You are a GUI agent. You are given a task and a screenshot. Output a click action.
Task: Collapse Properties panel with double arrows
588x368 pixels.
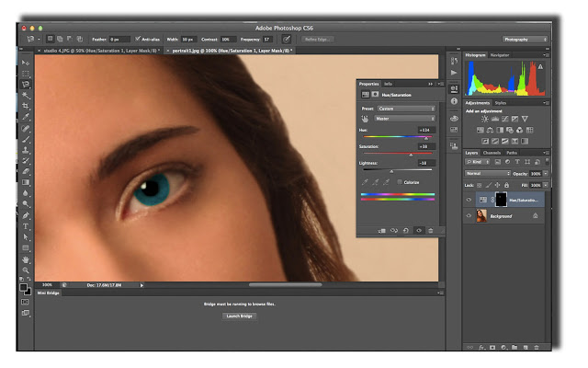[x=431, y=84]
